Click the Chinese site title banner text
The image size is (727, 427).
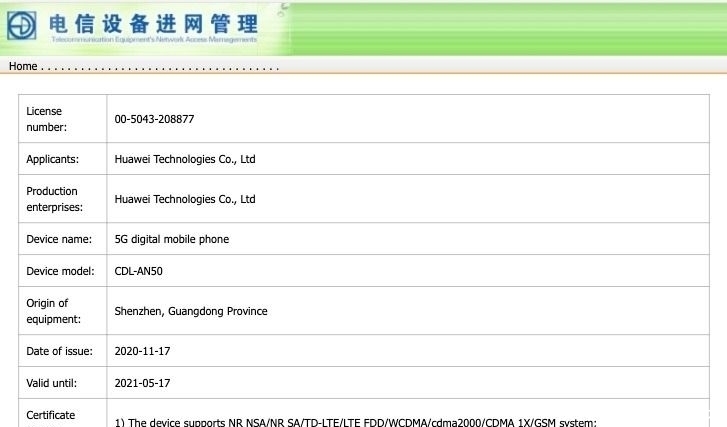coord(153,24)
